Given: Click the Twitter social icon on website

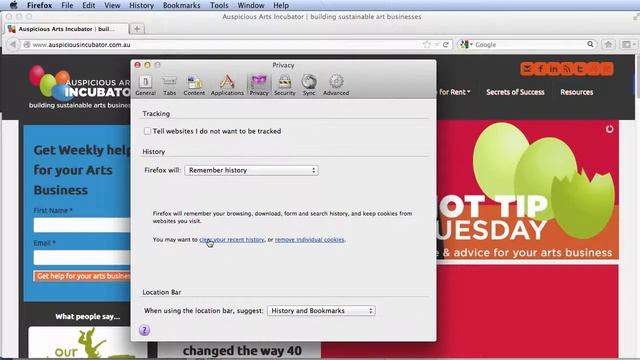Looking at the screenshot, I should click(x=580, y=69).
